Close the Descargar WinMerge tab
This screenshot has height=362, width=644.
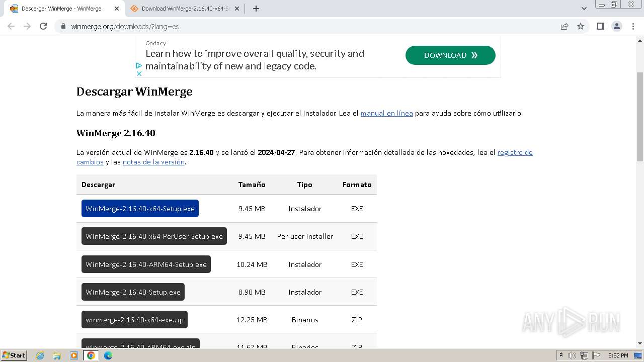pos(117,9)
